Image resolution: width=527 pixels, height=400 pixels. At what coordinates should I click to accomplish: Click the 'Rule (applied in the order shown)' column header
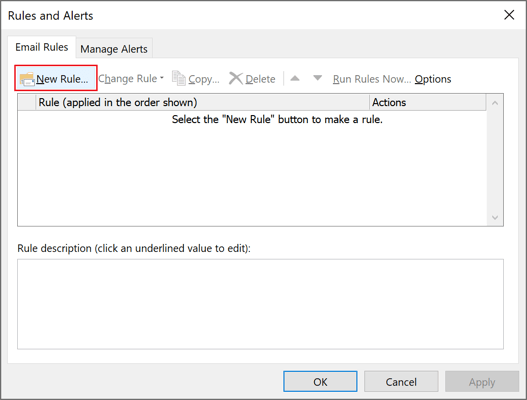202,102
